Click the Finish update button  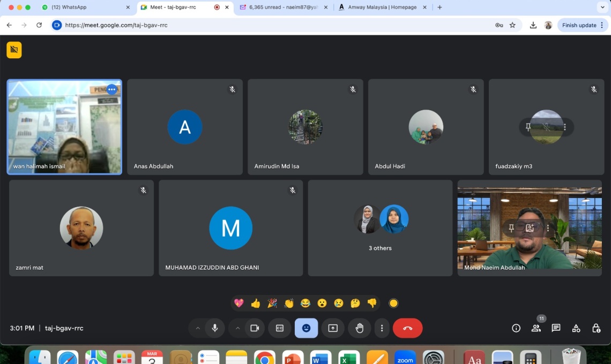(583, 25)
